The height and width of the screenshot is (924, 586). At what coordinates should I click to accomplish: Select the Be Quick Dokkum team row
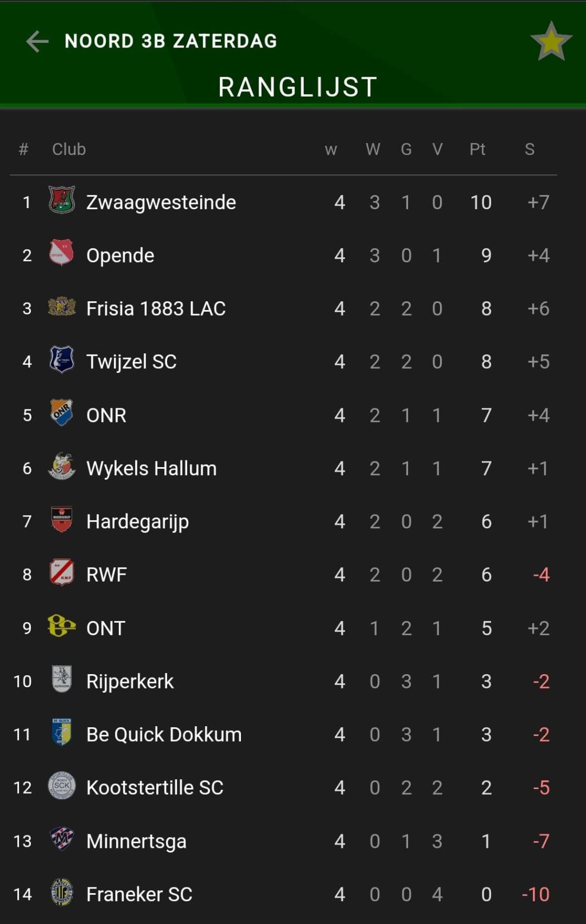pos(283,734)
